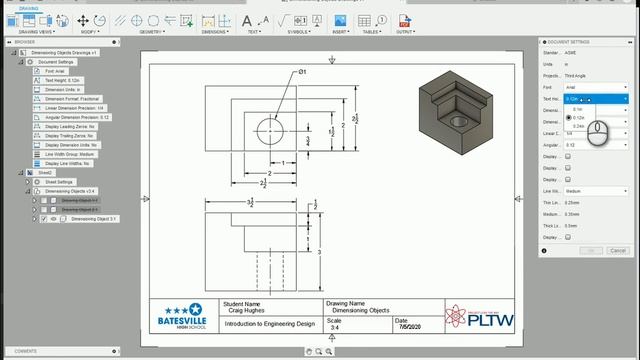Select the Section View tool
Screen dimensions: 640x360
coord(45,20)
